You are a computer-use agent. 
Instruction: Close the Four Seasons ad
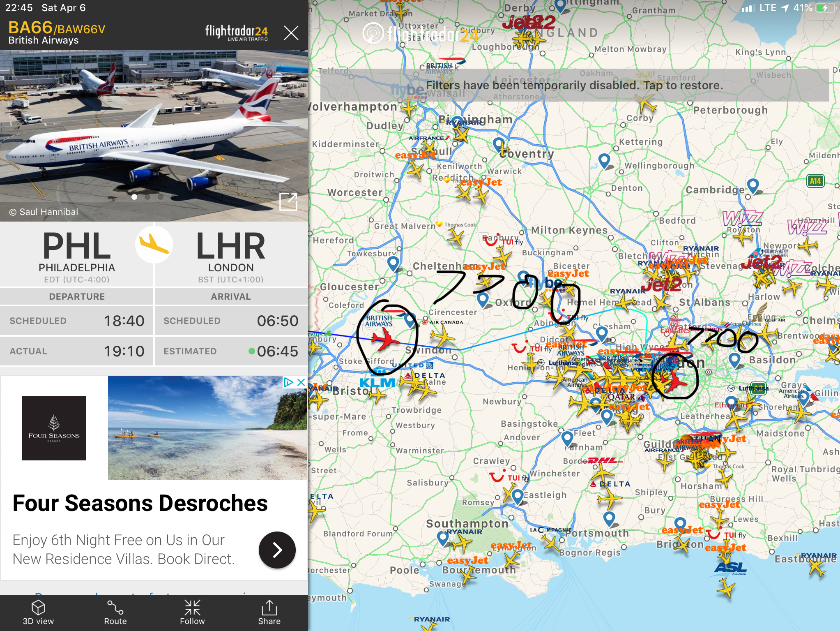301,382
